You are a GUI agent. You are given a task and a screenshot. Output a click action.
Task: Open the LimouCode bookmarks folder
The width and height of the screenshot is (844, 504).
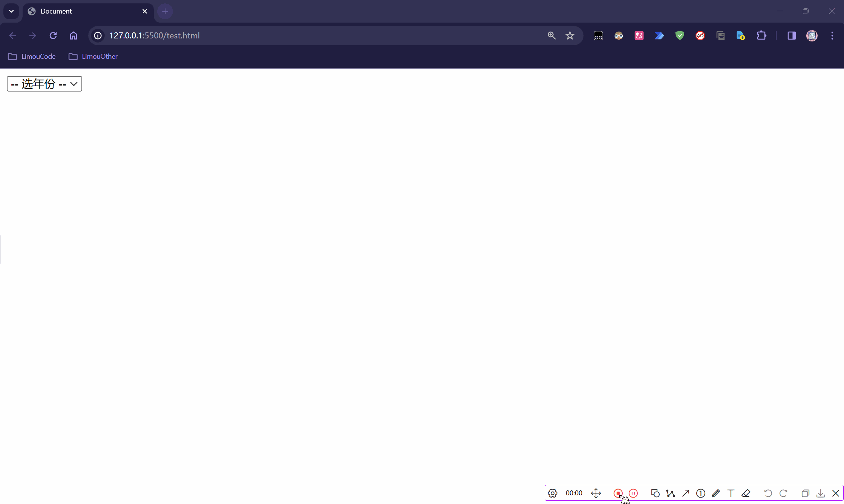click(32, 57)
